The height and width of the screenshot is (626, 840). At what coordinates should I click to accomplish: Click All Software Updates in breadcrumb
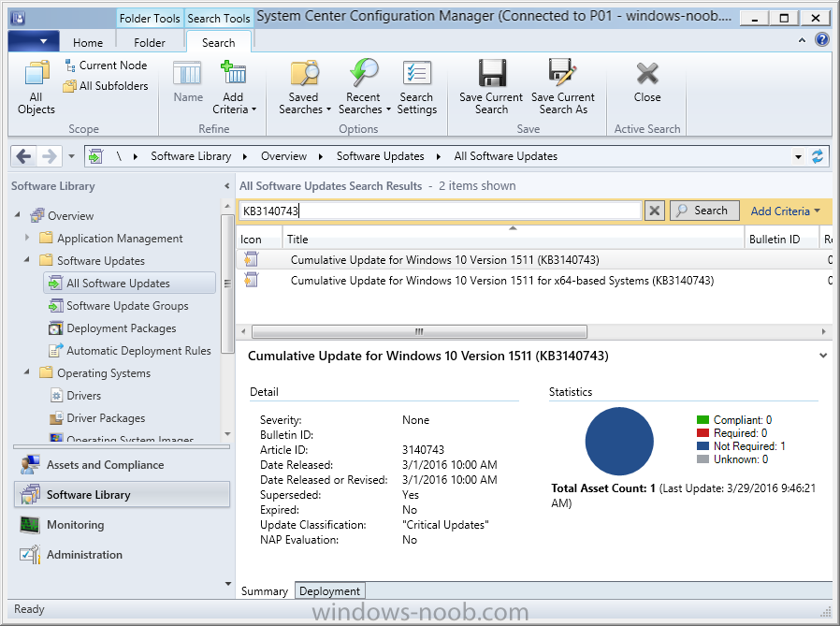[506, 156]
